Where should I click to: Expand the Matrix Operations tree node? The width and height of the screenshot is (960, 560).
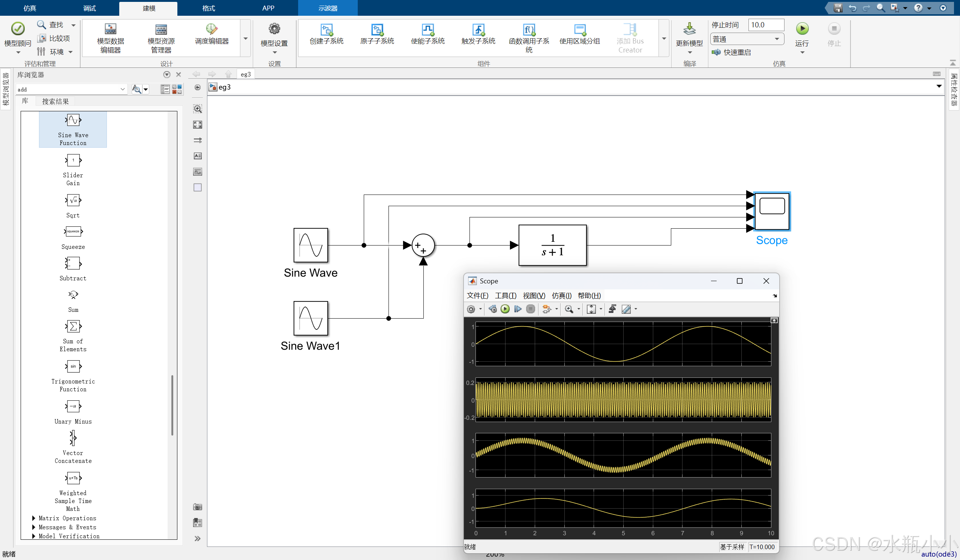pyautogui.click(x=34, y=518)
